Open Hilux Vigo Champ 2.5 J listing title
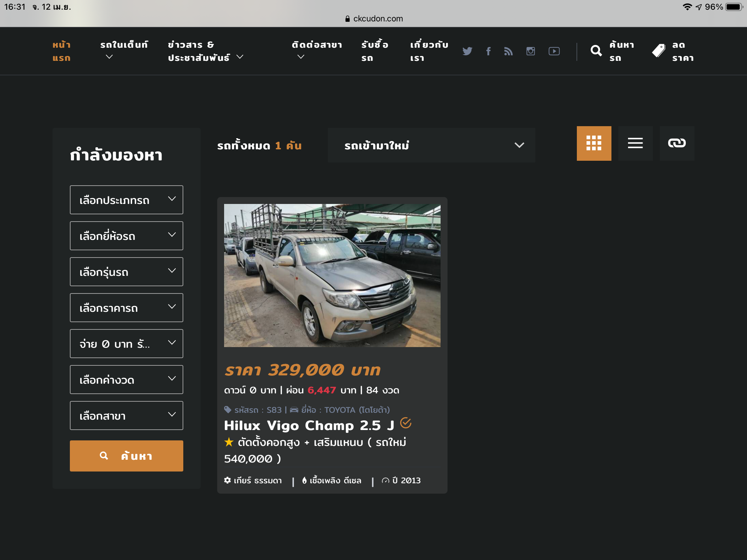The height and width of the screenshot is (560, 747). coord(309,425)
